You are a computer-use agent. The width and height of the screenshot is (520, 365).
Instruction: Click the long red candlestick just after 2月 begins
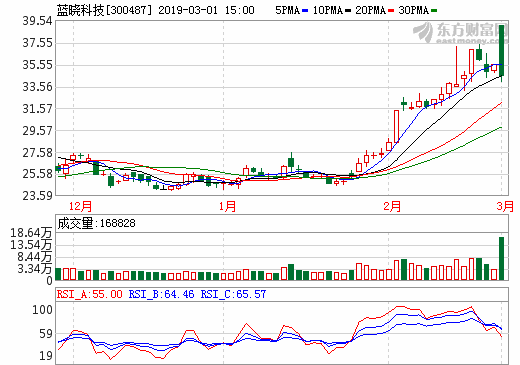click(x=396, y=127)
